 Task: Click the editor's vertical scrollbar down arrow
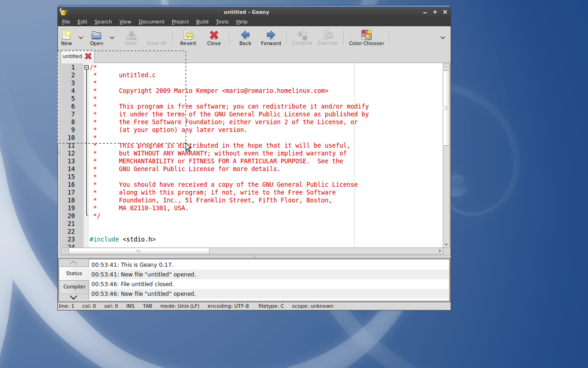tap(446, 244)
